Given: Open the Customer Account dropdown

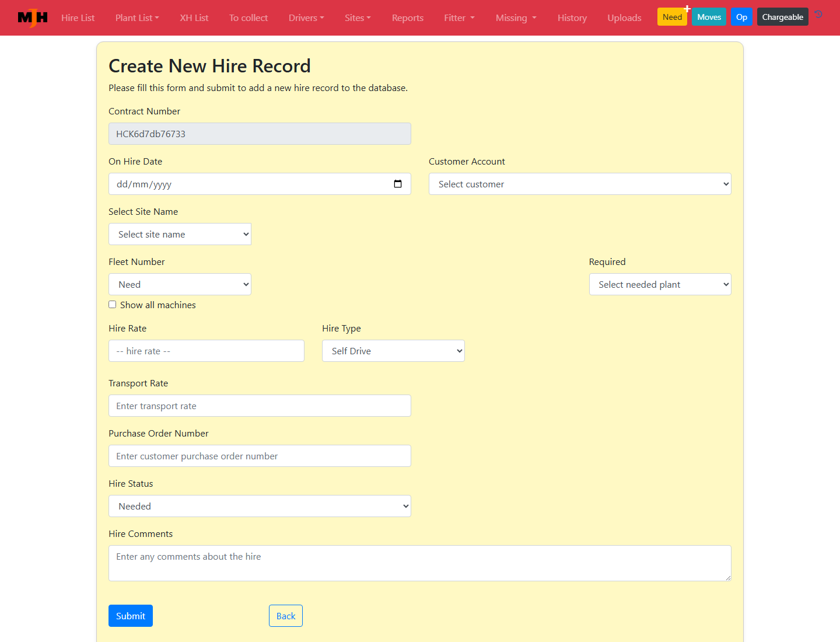Looking at the screenshot, I should pos(580,184).
